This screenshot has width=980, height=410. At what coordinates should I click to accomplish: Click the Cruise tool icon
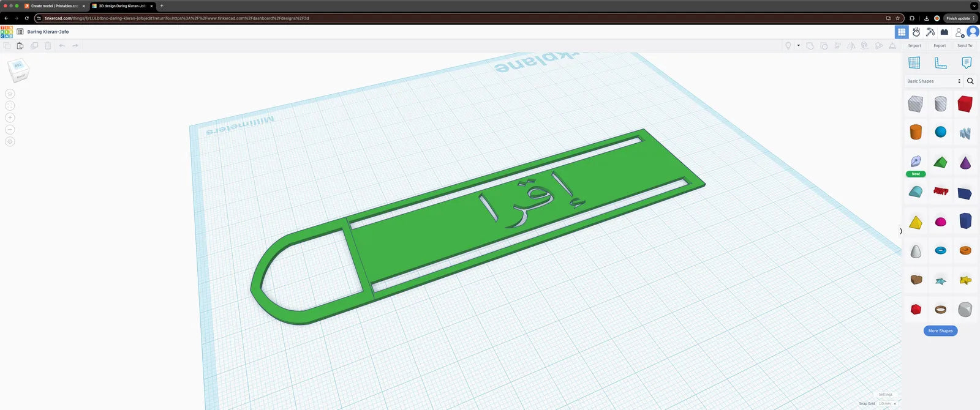point(865,46)
